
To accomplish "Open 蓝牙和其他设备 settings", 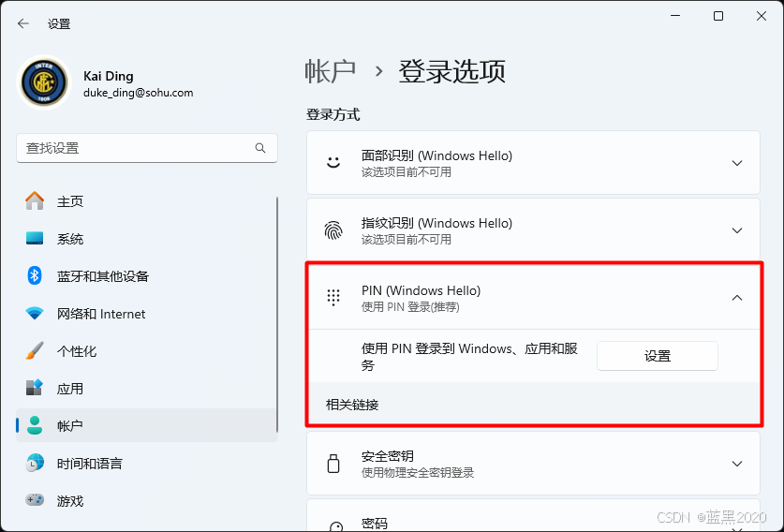I will 147,276.
